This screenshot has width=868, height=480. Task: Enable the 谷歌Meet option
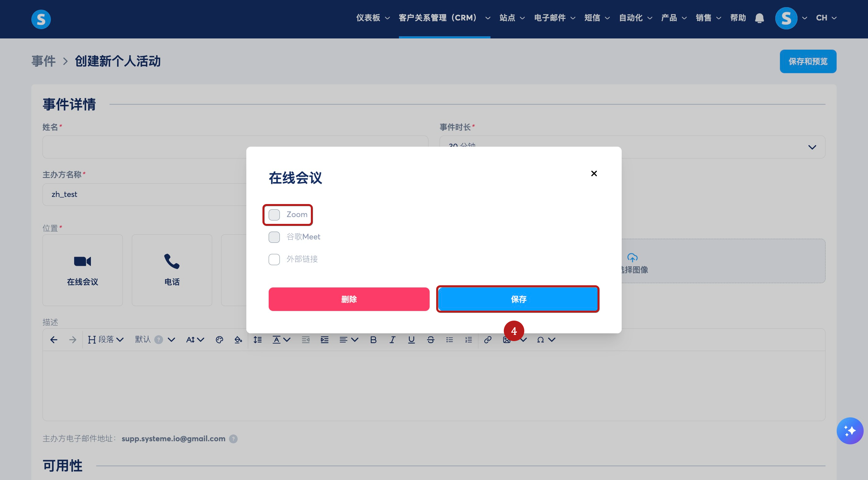tap(274, 237)
